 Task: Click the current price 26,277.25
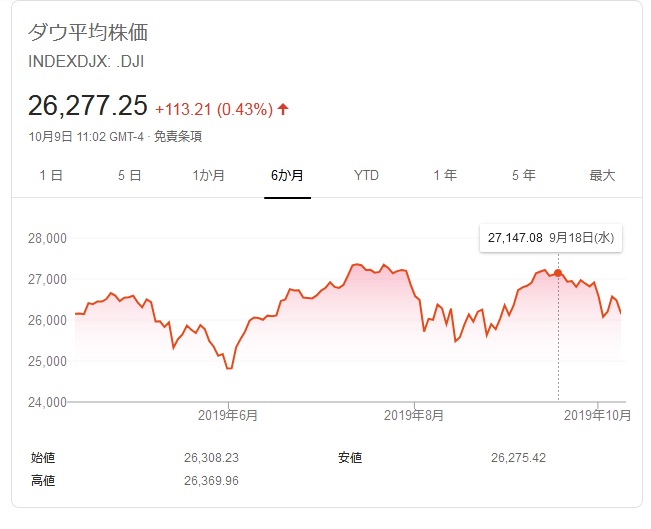pyautogui.click(x=88, y=105)
